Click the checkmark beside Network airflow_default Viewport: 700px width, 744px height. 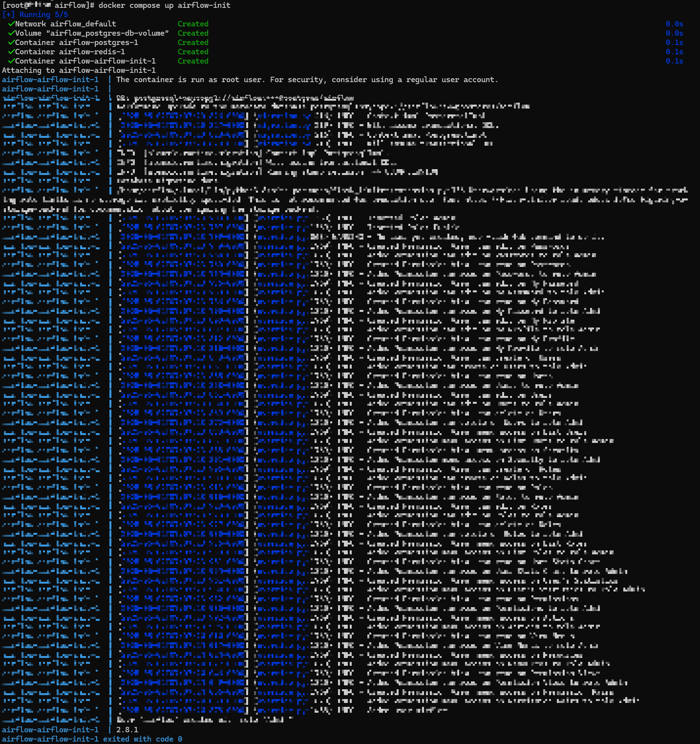click(x=11, y=23)
